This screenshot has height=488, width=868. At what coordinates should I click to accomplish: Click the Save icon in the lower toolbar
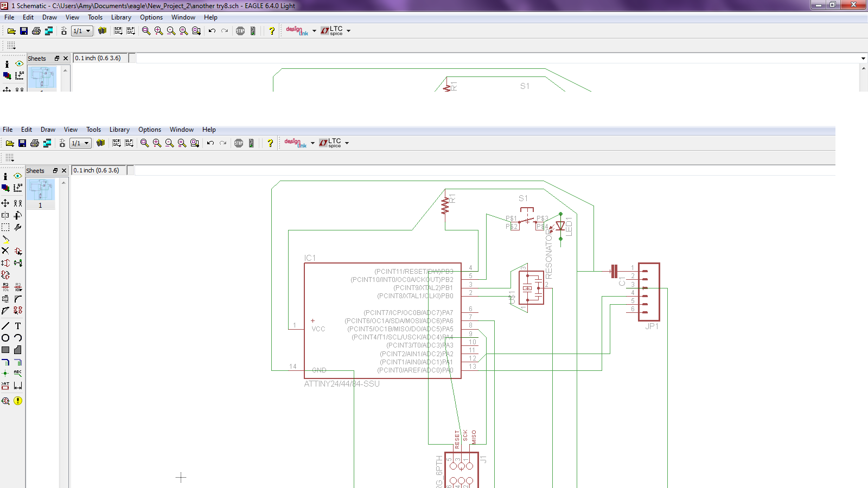[22, 143]
